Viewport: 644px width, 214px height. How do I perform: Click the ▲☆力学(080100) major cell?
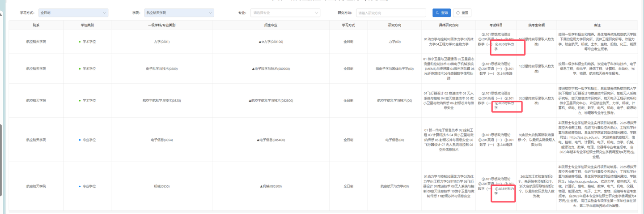[x=271, y=42]
